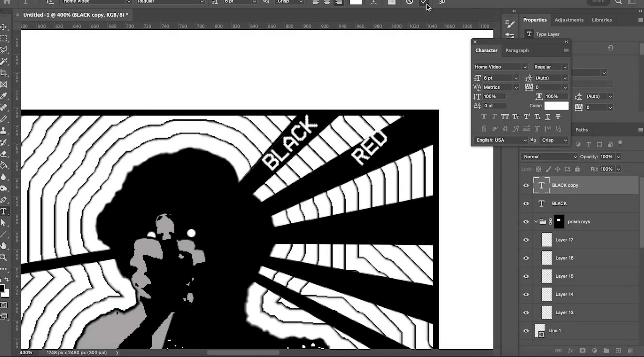Hide the Line 1 layer
The width and height of the screenshot is (644, 357).
pyautogui.click(x=526, y=331)
